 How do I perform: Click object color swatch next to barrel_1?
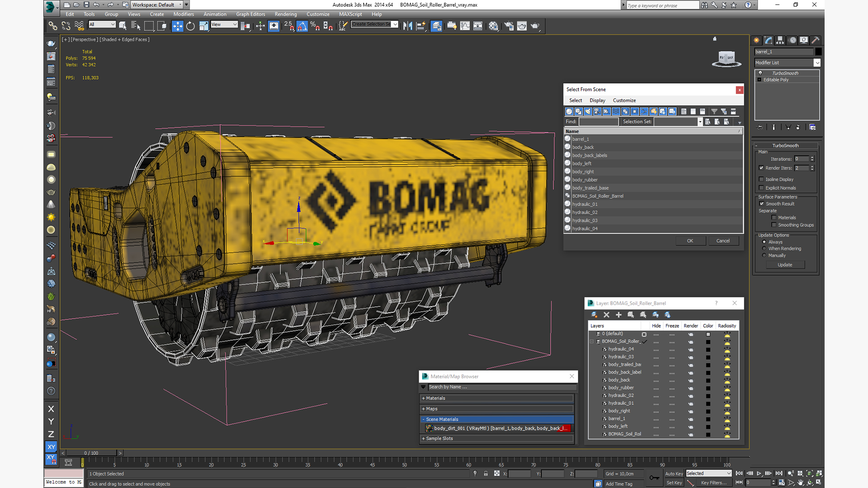click(x=818, y=52)
